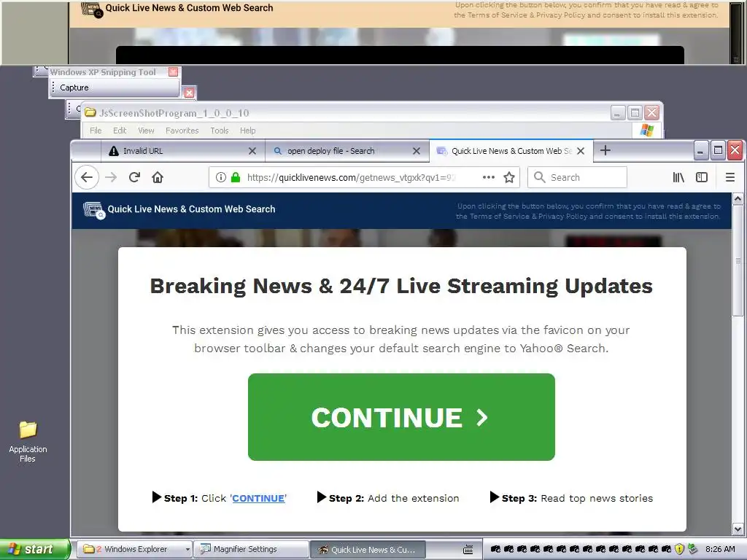Go to the browser home page
Viewport: 747px width, 560px height.
158,177
